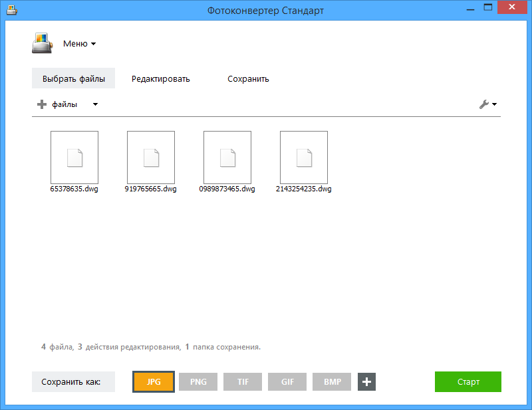This screenshot has width=532, height=410.
Task: Choose BMP output format
Action: pyautogui.click(x=332, y=382)
